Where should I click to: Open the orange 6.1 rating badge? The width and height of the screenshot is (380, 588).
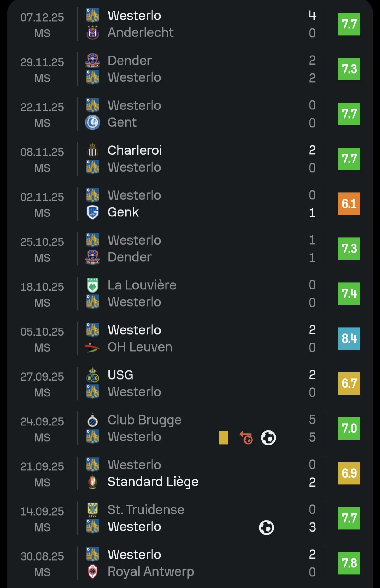coord(349,204)
